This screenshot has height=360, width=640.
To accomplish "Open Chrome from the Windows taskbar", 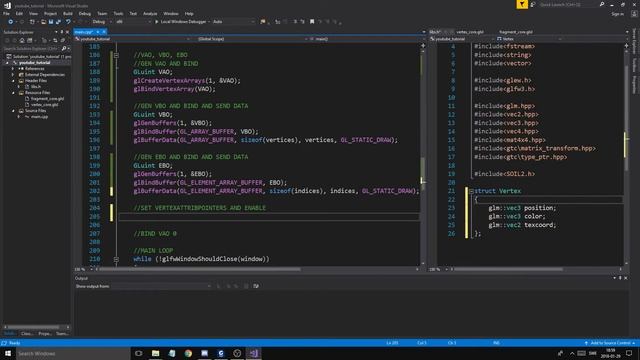I will 188,353.
